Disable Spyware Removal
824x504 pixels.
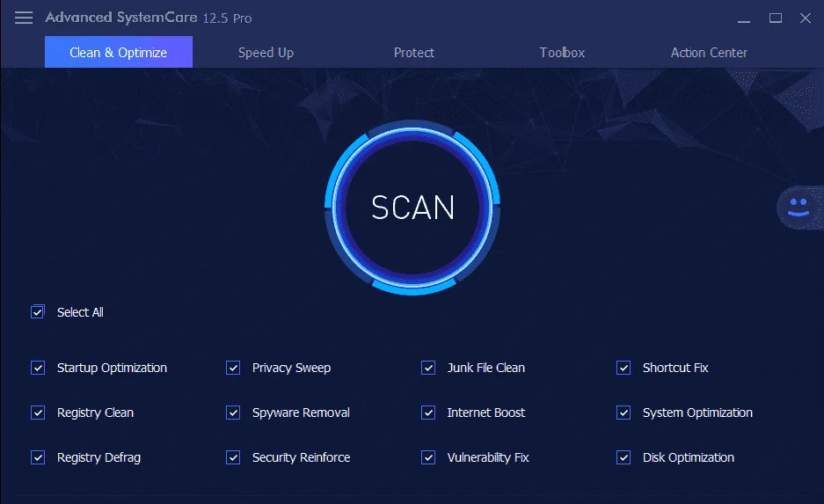tap(233, 413)
